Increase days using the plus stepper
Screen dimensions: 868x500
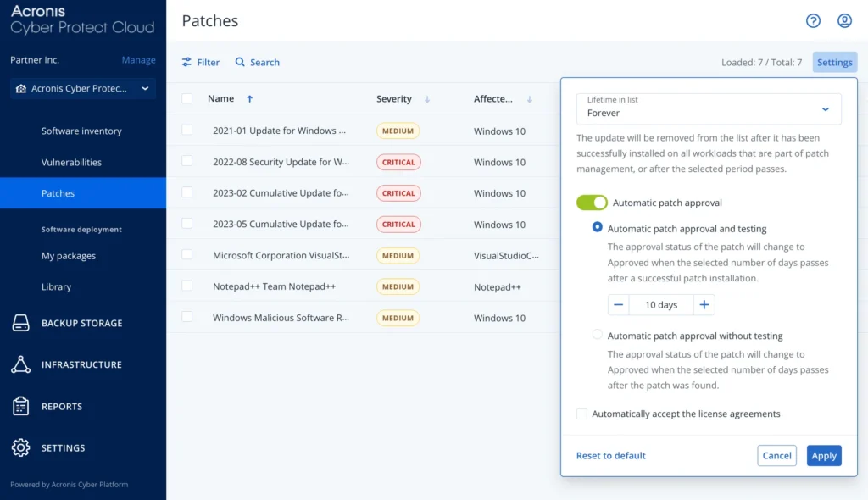click(x=704, y=304)
